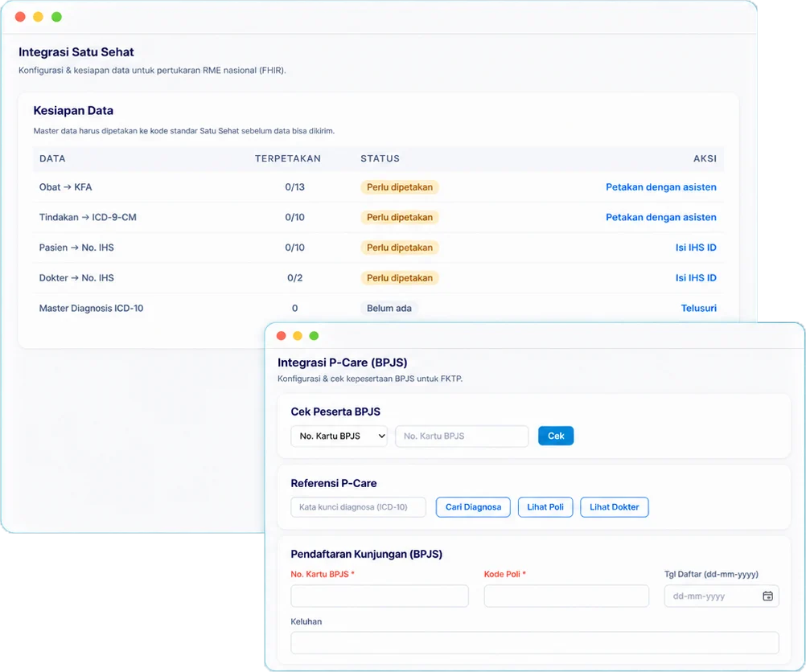This screenshot has width=806, height=672.
Task: Click the Belum ada status badge
Action: pyautogui.click(x=389, y=308)
